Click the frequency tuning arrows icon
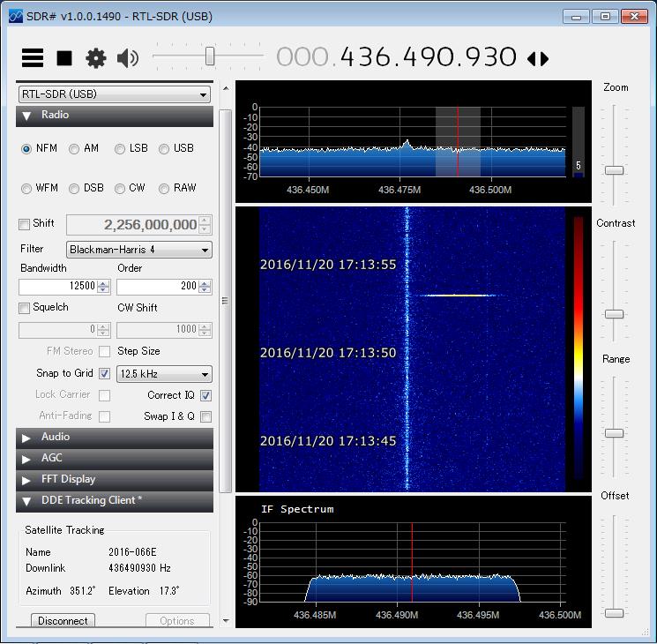 537,59
